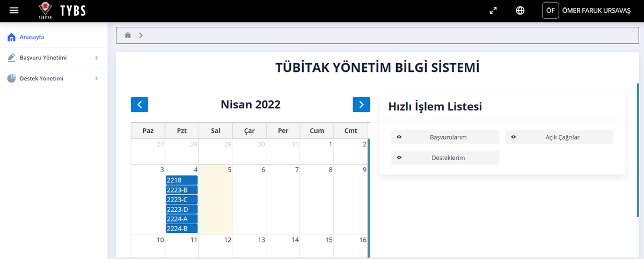644x259 pixels.
Task: Expand Destek Yönetimi chevron
Action: [x=96, y=78]
